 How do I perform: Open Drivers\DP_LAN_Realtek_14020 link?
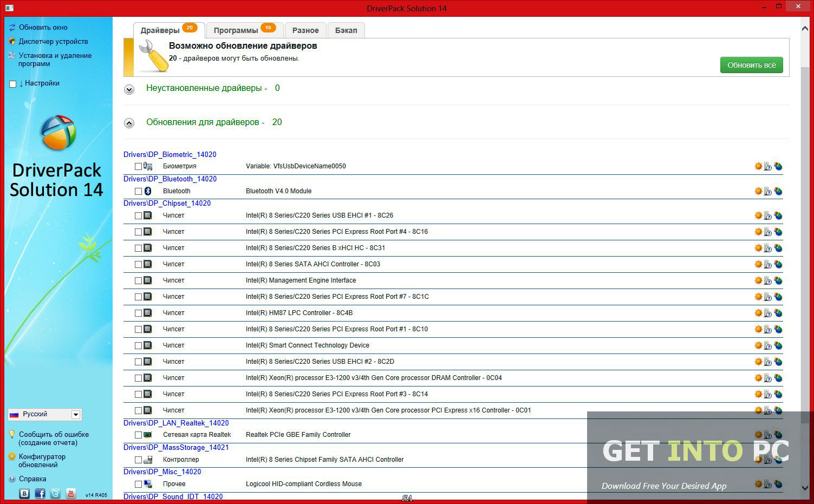176,423
